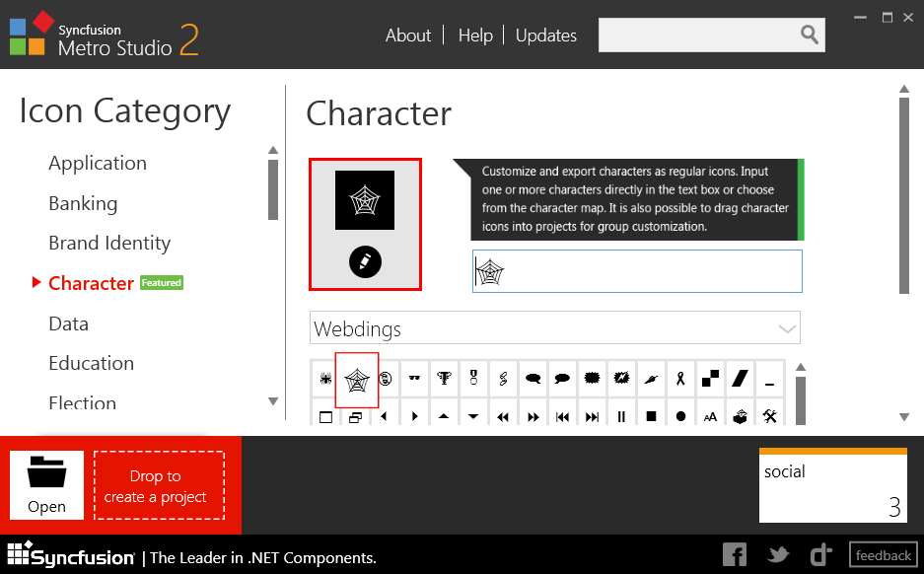The width and height of the screenshot is (924, 574).
Task: Choose the two checkered squares character
Action: 710,379
